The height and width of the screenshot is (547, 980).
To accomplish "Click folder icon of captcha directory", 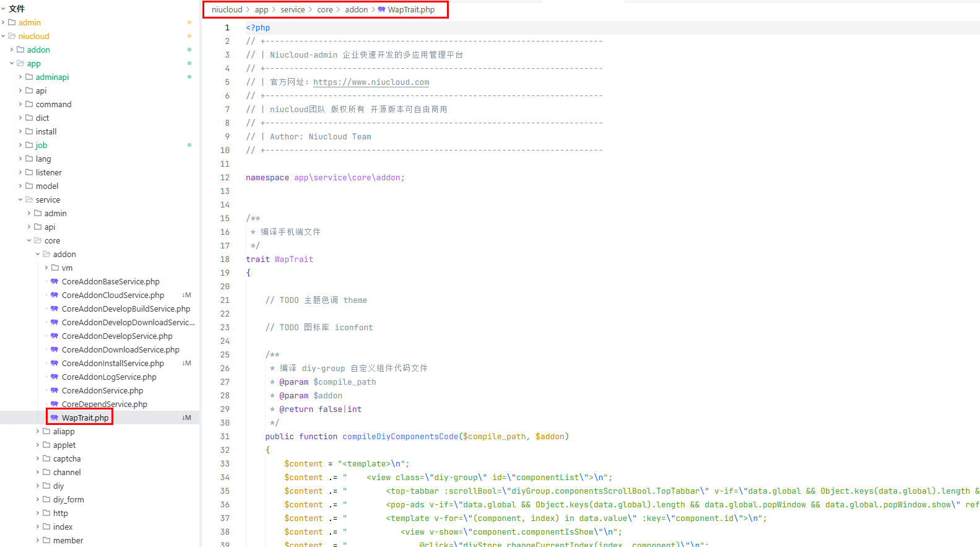I will pyautogui.click(x=46, y=459).
